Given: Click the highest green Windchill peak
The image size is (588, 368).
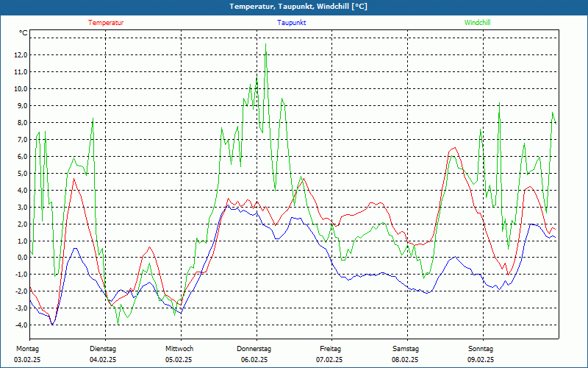Looking at the screenshot, I should (266, 45).
